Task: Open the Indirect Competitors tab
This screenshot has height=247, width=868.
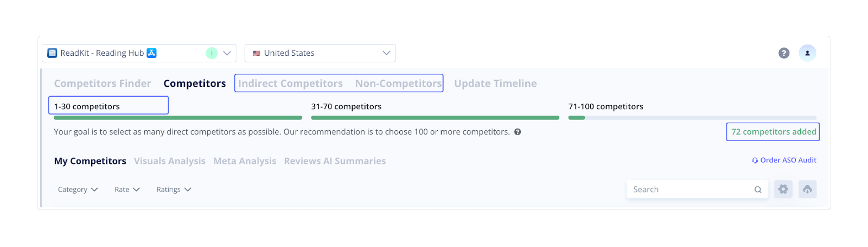Action: click(x=290, y=84)
